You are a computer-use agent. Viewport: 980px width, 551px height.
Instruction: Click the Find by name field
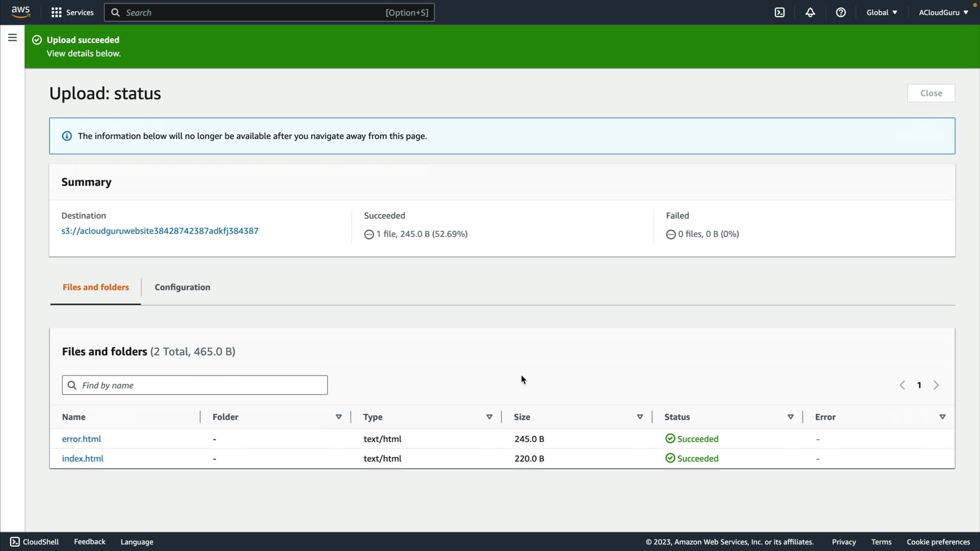pyautogui.click(x=202, y=385)
